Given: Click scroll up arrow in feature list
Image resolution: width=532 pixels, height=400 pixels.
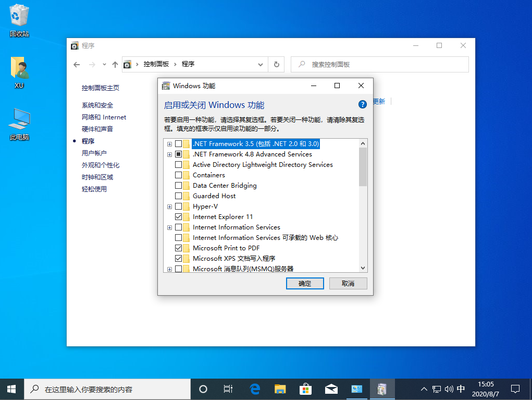Looking at the screenshot, I should [x=363, y=143].
